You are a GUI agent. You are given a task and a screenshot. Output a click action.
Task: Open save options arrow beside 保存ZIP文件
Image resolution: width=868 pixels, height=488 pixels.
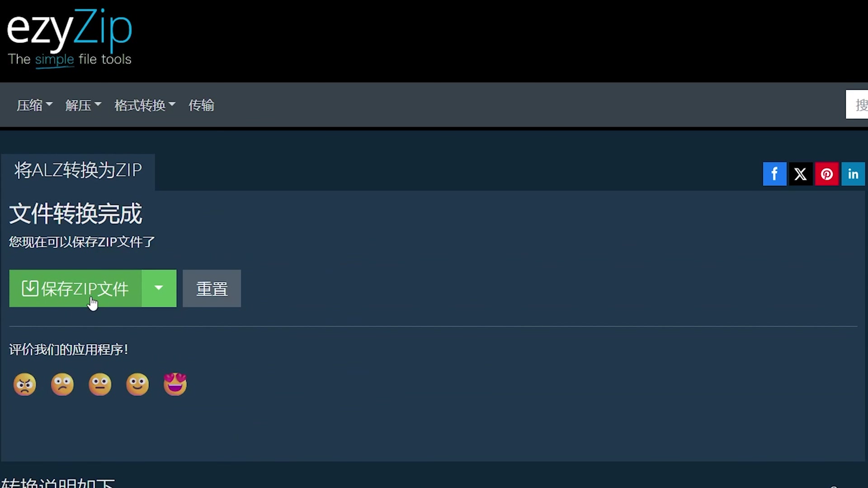(159, 288)
